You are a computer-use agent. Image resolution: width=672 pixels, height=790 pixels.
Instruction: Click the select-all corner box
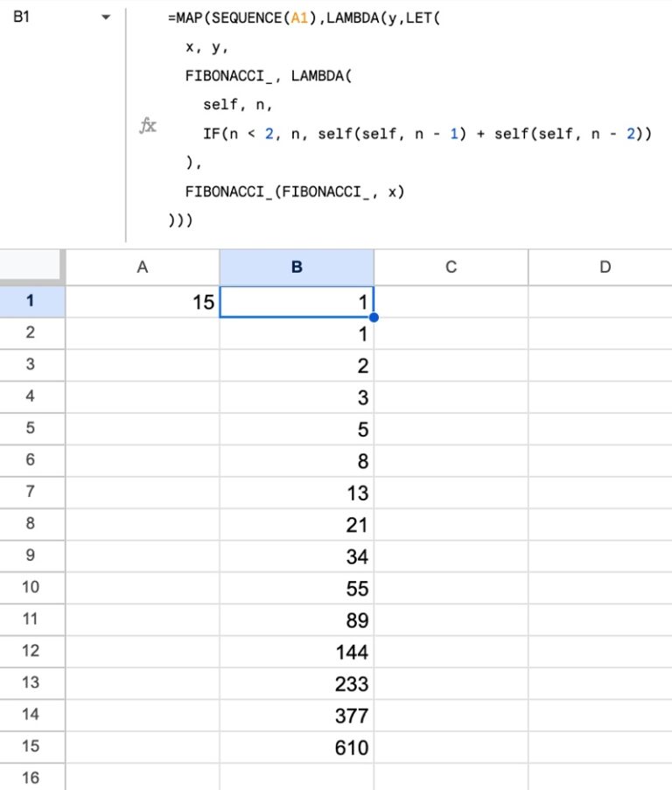tap(31, 267)
